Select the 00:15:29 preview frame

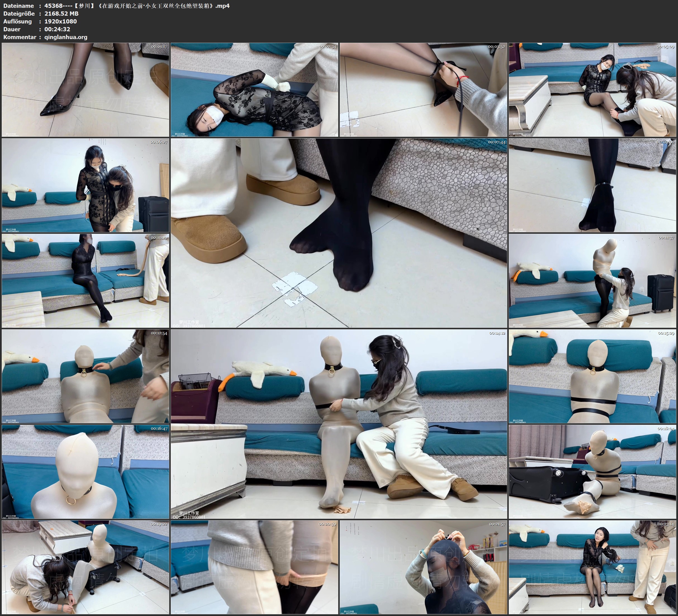592,376
